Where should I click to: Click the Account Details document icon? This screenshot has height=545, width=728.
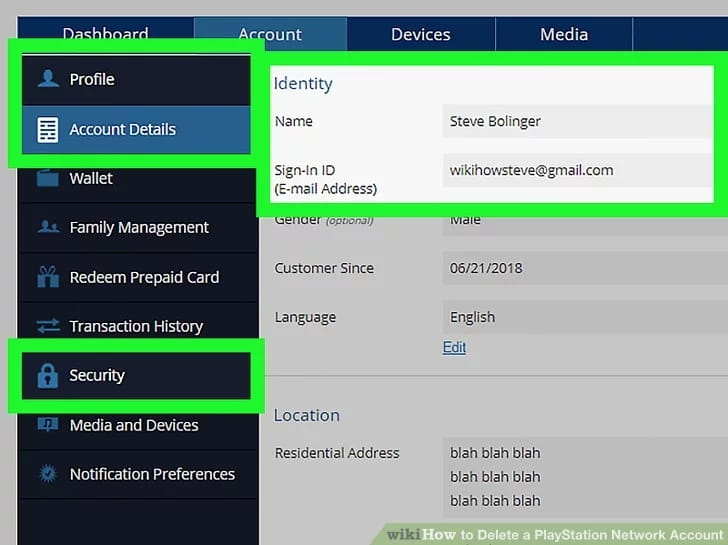point(47,130)
